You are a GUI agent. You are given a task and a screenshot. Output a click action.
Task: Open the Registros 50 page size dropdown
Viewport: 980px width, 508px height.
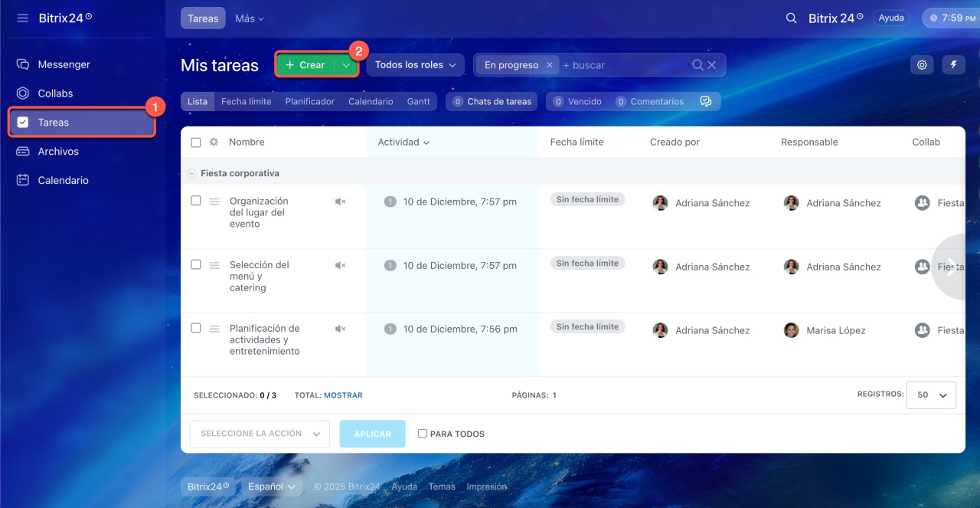point(931,395)
